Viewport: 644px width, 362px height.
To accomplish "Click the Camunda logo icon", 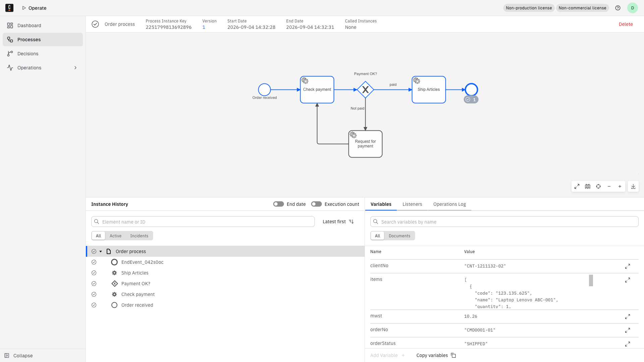I will pos(9,8).
